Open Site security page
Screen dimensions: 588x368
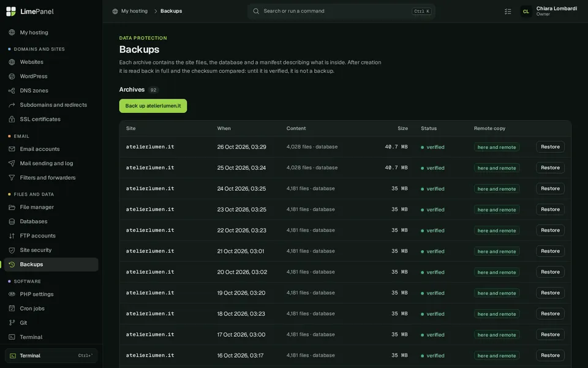(x=51, y=250)
